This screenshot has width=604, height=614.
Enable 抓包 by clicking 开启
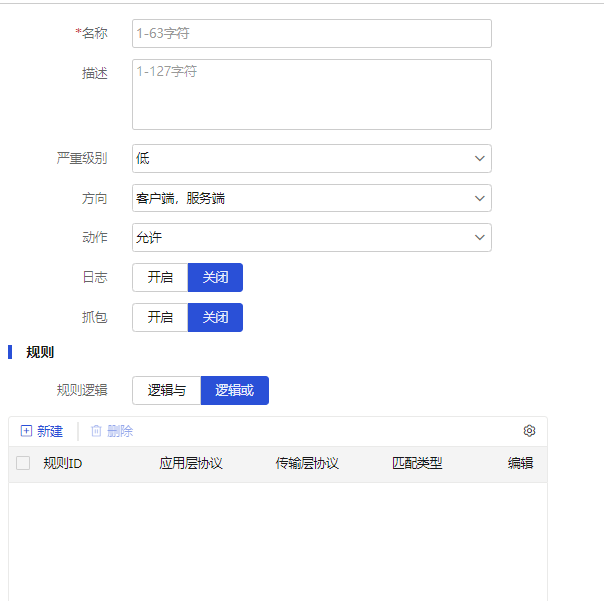(x=160, y=317)
